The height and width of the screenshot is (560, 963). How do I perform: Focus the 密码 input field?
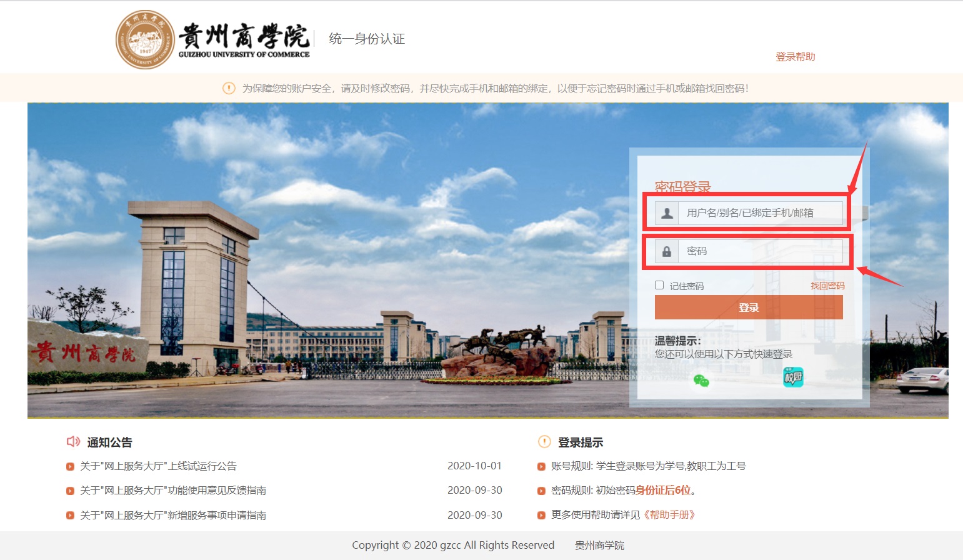click(x=760, y=251)
